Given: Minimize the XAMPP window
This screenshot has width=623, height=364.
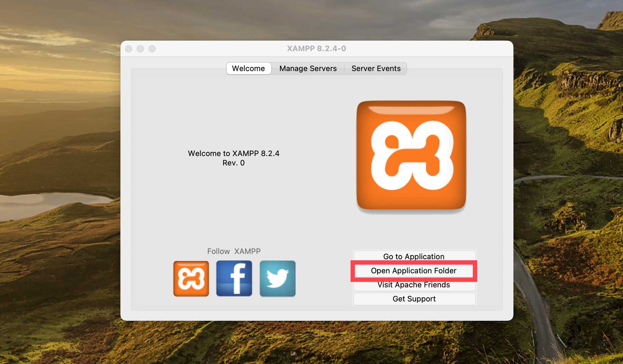Looking at the screenshot, I should pos(140,49).
